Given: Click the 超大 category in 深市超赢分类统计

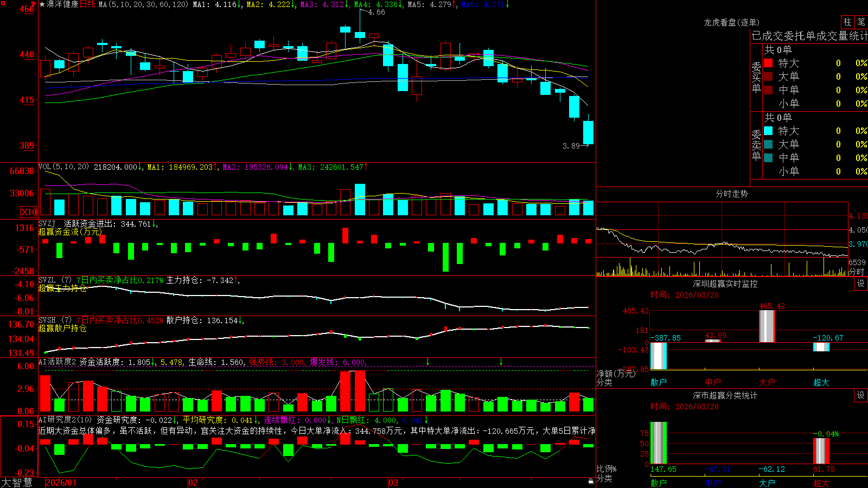Looking at the screenshot, I should click(821, 483).
